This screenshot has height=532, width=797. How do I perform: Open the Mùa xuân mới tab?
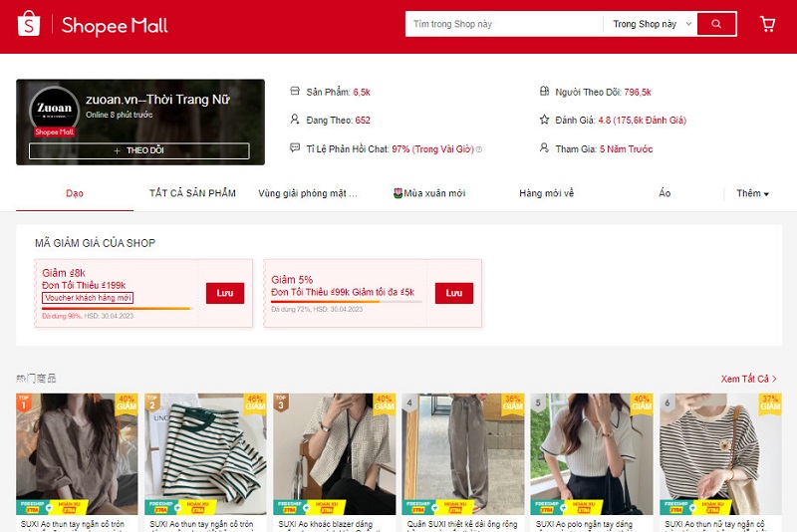[429, 193]
